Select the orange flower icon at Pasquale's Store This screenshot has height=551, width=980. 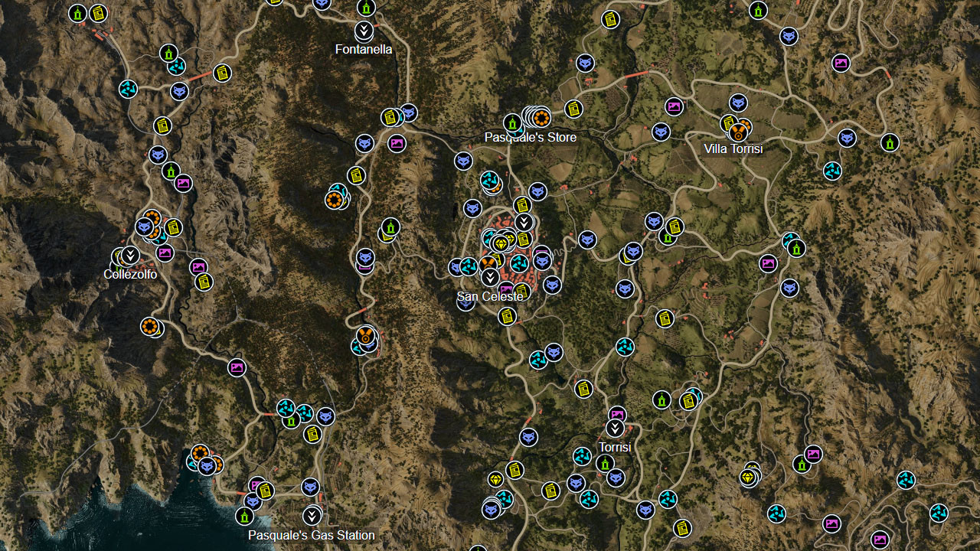point(541,118)
